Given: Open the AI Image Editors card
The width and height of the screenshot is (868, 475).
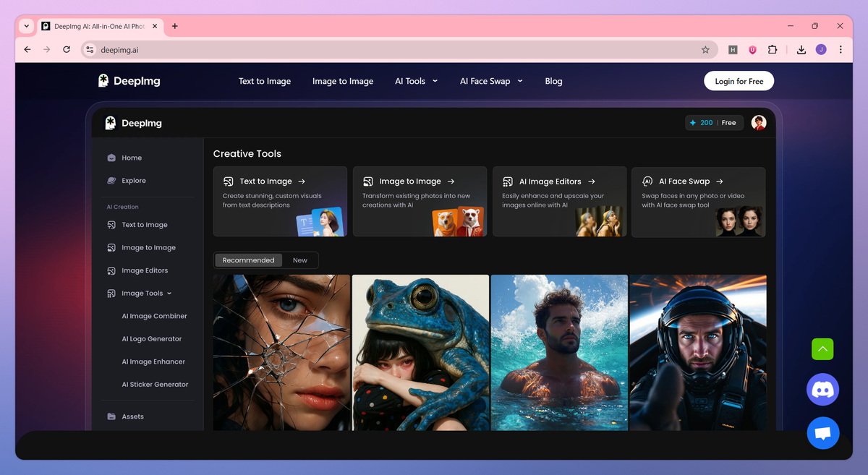Looking at the screenshot, I should pyautogui.click(x=559, y=202).
